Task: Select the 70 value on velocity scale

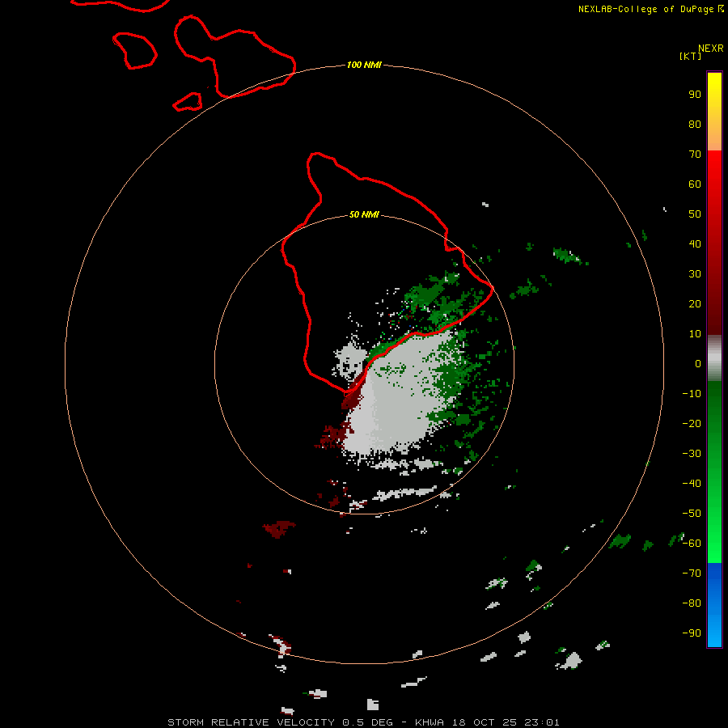Action: pos(695,154)
